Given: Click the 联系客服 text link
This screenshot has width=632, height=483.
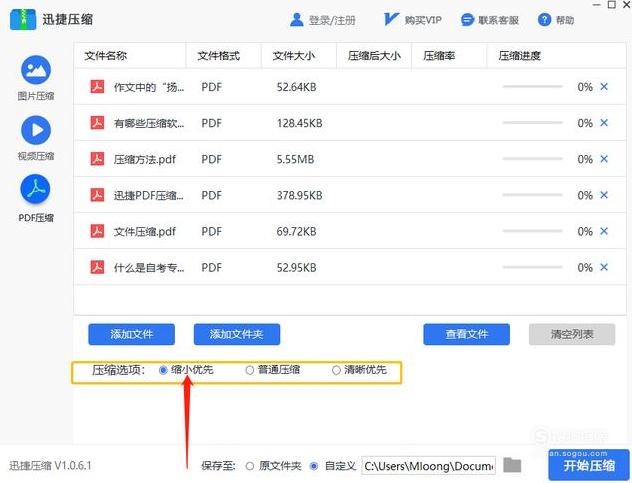Looking at the screenshot, I should (499, 20).
